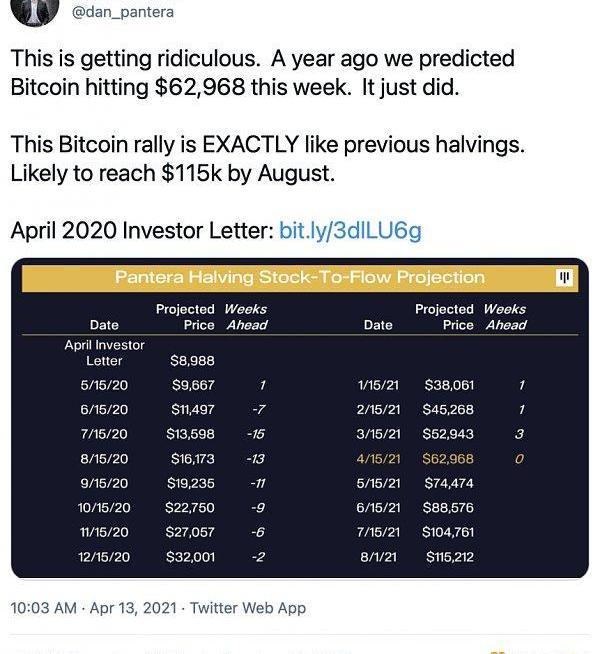Click the Twitter Web App source label
600x654 pixels.
click(248, 608)
